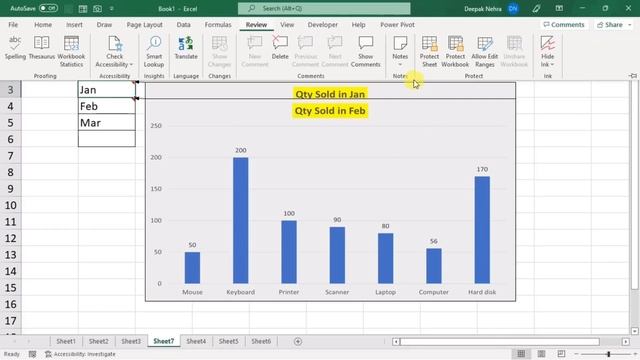Switch to Sheet4 tab
The width and height of the screenshot is (640, 360).
pyautogui.click(x=196, y=341)
